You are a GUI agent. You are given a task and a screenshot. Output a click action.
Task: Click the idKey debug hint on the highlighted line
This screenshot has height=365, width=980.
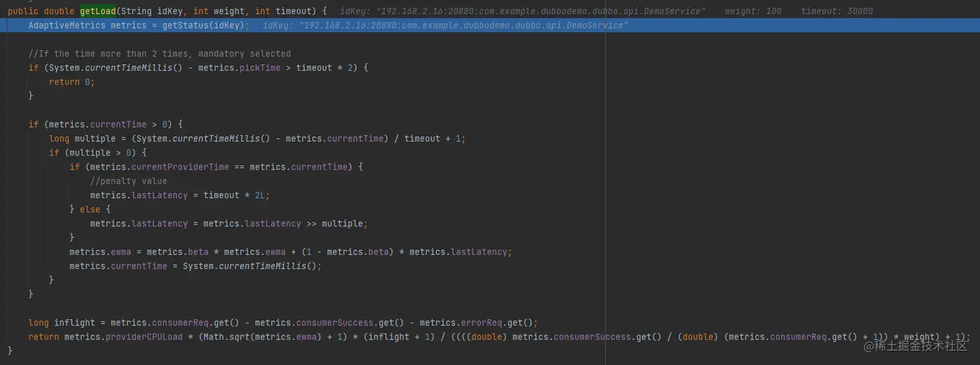click(x=445, y=25)
